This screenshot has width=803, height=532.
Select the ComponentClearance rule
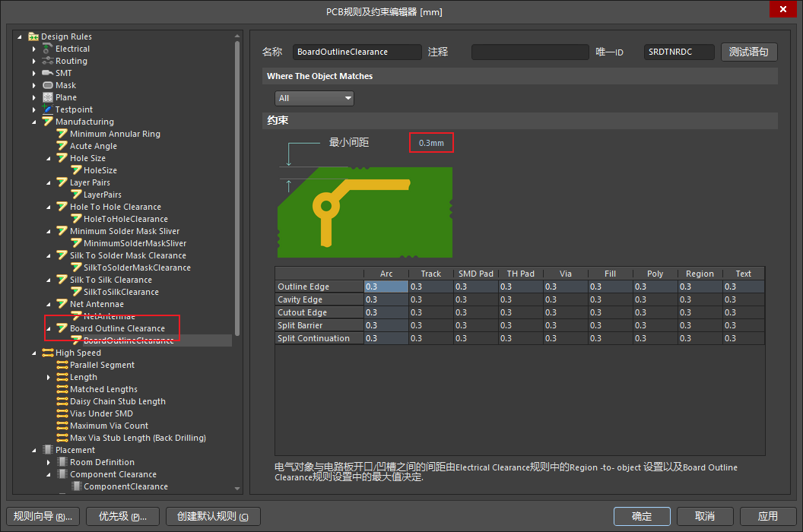tap(125, 486)
